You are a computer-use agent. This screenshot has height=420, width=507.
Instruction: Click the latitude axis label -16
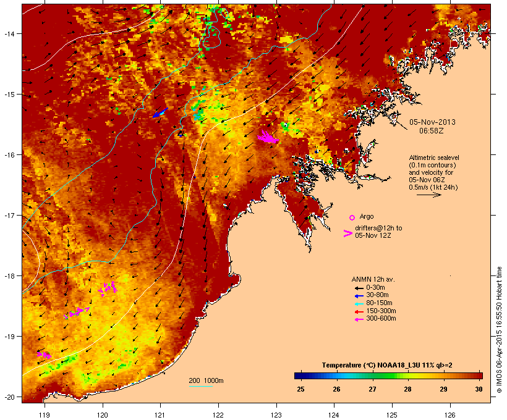click(9, 155)
